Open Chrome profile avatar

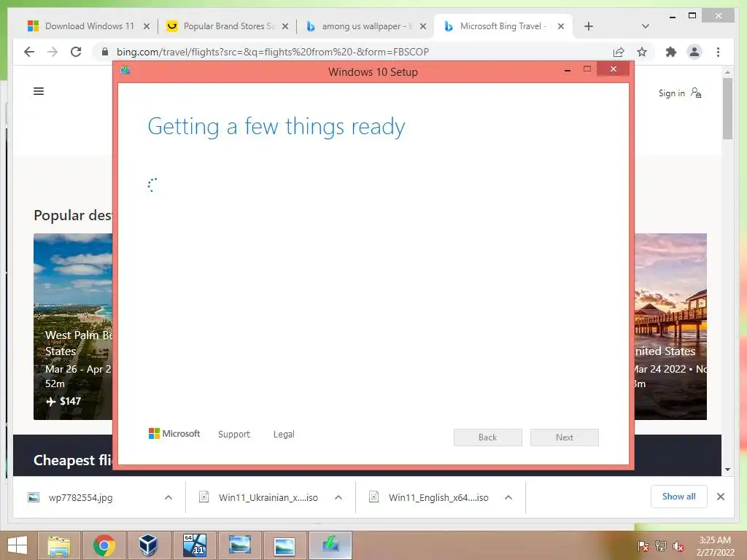(694, 52)
